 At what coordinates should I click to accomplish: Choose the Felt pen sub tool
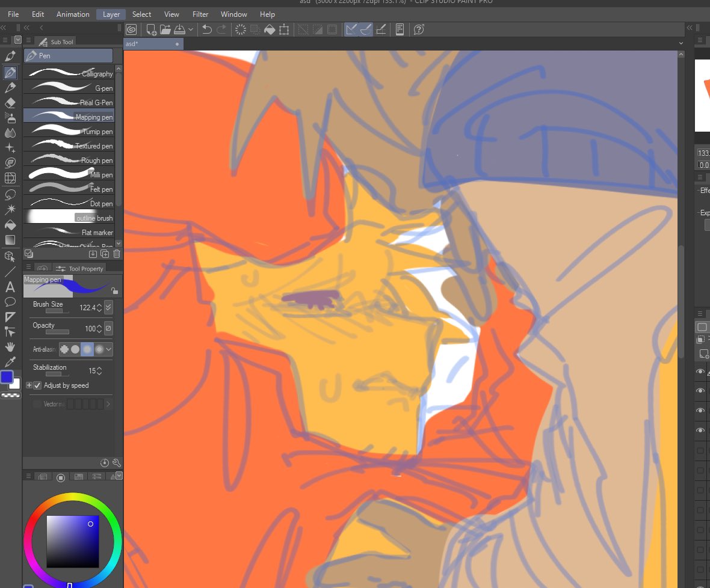click(69, 189)
